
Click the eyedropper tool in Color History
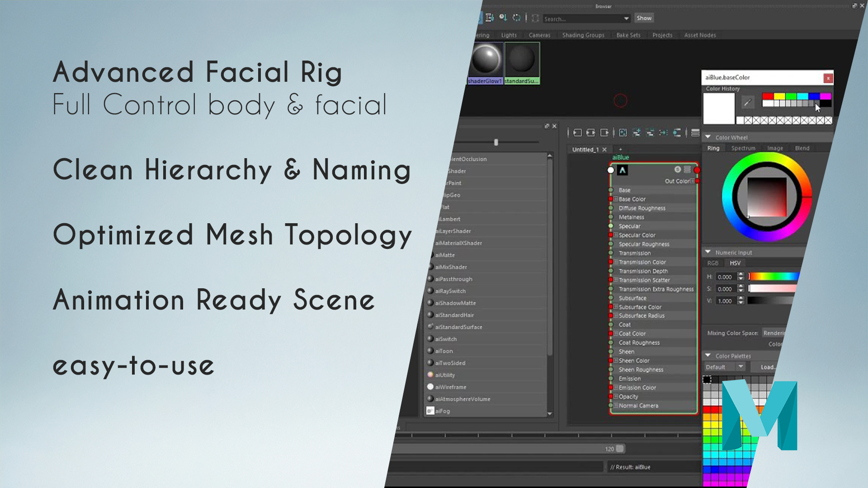pyautogui.click(x=748, y=103)
